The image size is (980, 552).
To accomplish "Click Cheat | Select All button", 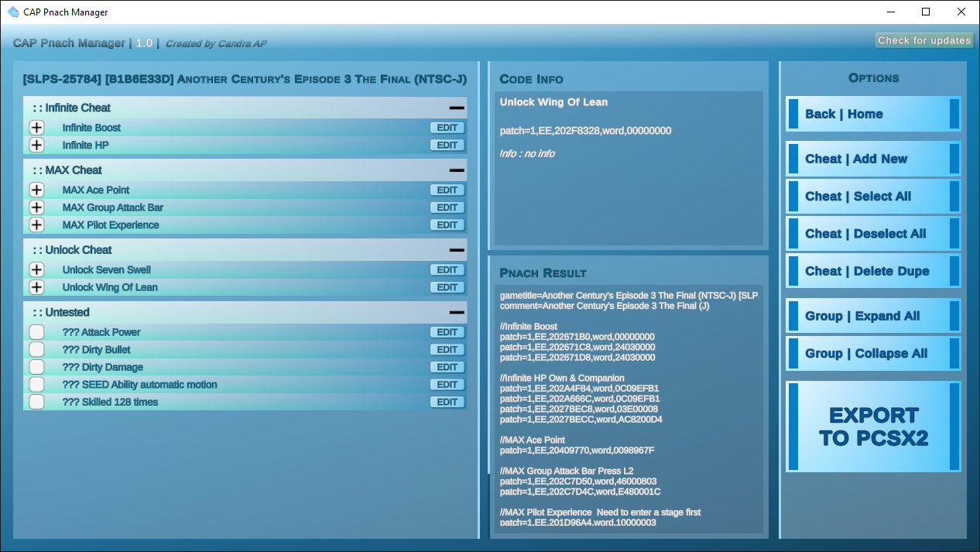I will (x=873, y=196).
